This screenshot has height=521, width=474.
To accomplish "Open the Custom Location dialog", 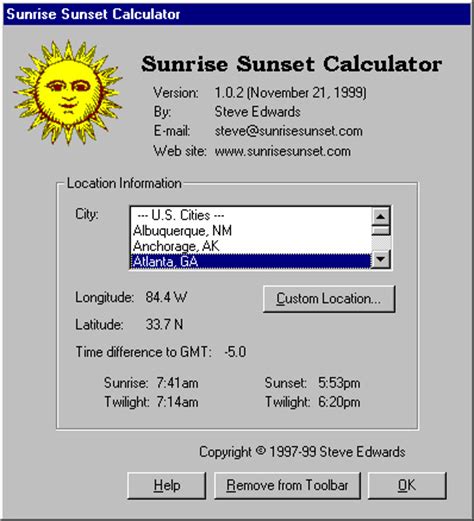I will pos(329,299).
